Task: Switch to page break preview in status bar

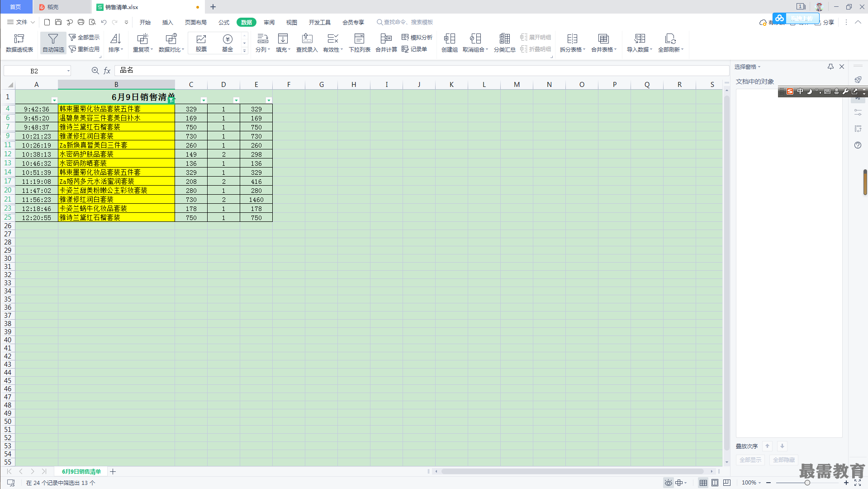Action: 727,483
